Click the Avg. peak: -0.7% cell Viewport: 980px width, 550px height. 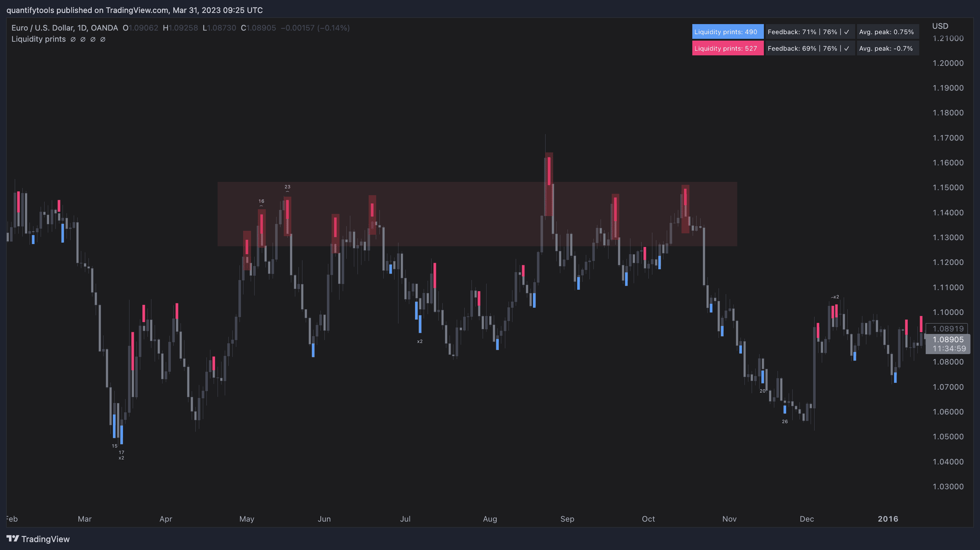[886, 48]
